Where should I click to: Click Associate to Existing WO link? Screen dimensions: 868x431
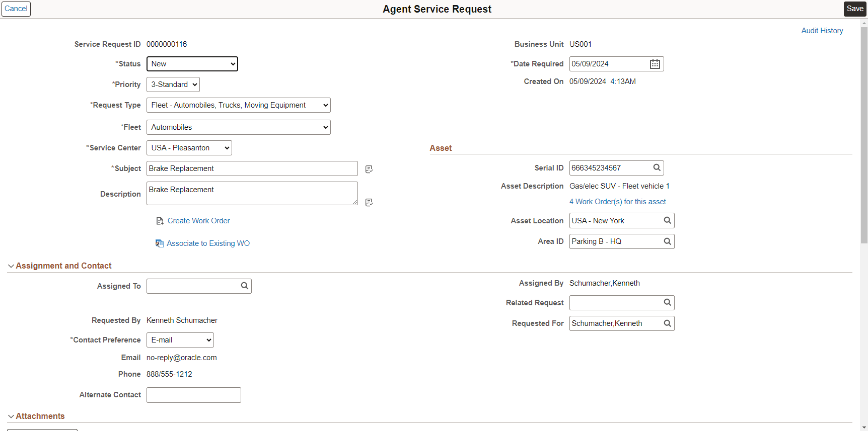[x=208, y=243]
